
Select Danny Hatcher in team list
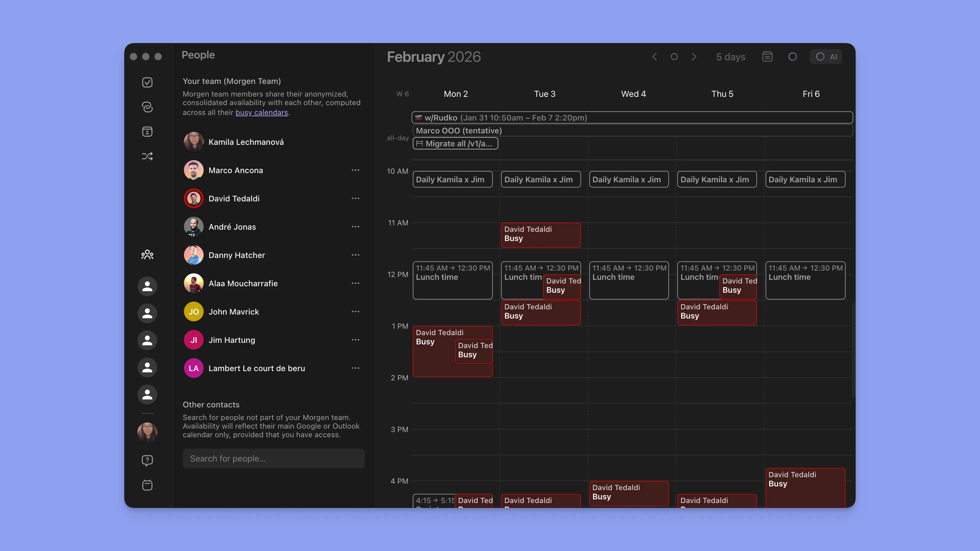click(273, 255)
